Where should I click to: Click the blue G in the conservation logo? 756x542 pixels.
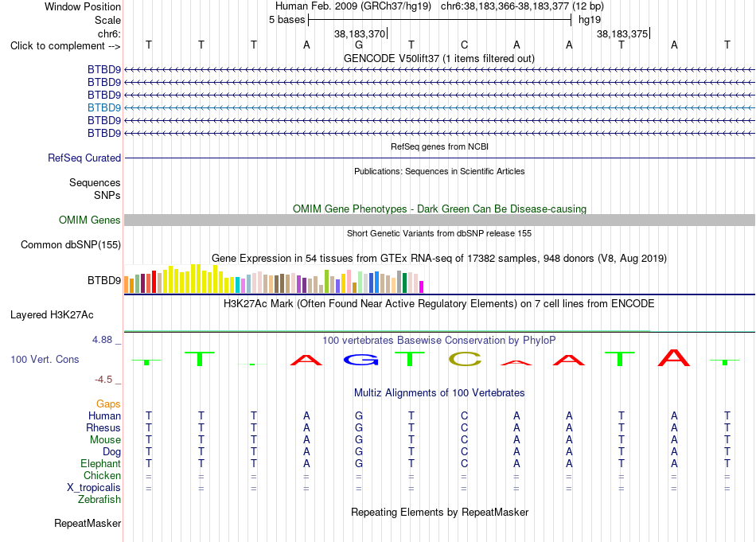[x=360, y=360]
